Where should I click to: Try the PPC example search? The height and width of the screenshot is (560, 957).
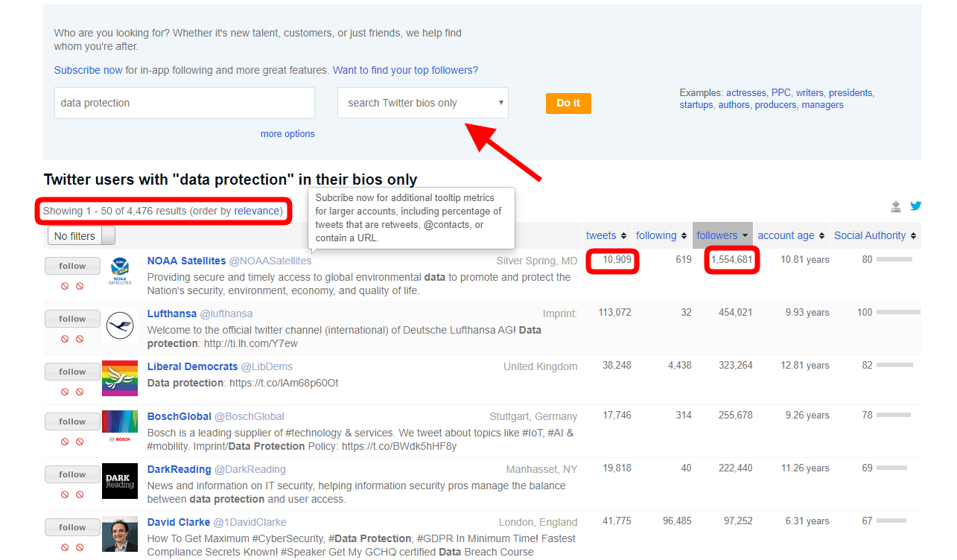[x=780, y=93]
